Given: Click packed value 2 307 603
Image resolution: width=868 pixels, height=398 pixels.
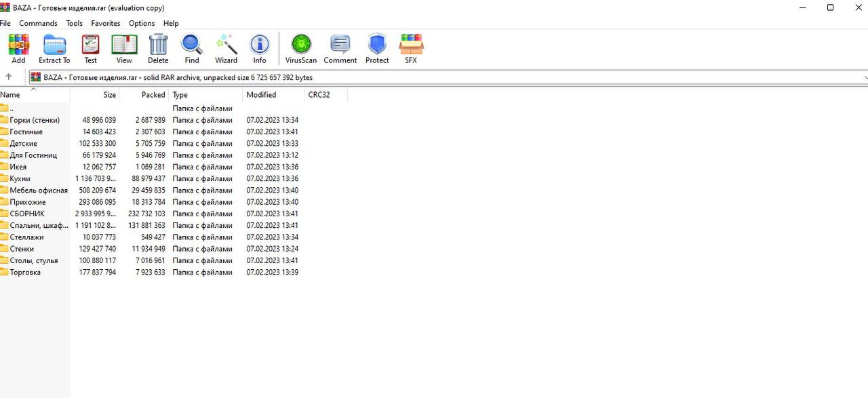Looking at the screenshot, I should pos(150,132).
